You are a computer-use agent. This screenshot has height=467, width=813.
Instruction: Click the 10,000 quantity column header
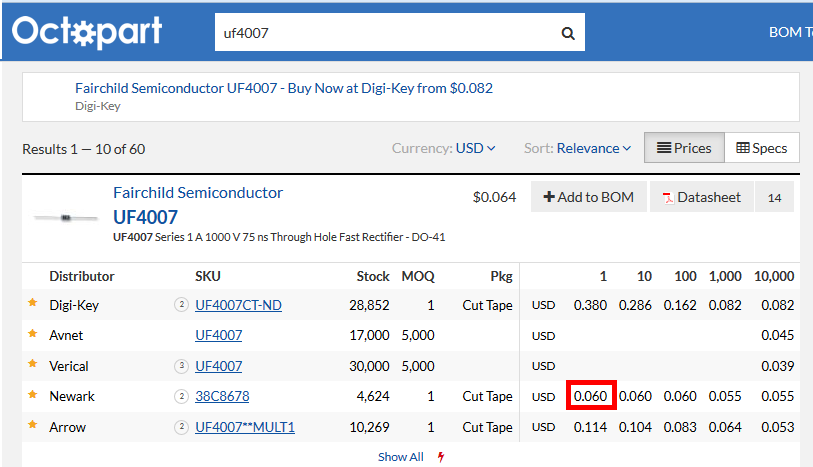tap(774, 276)
